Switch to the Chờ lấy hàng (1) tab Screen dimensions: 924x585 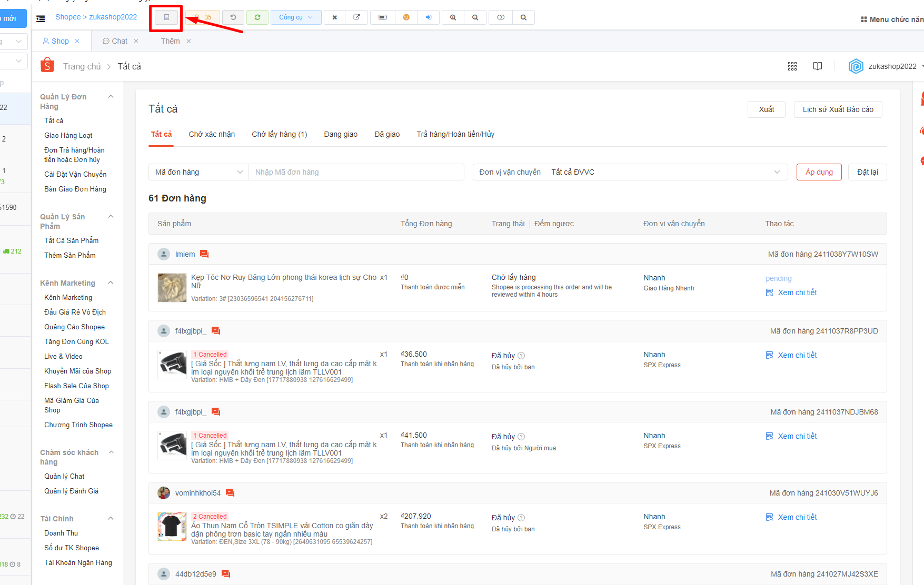pos(280,134)
